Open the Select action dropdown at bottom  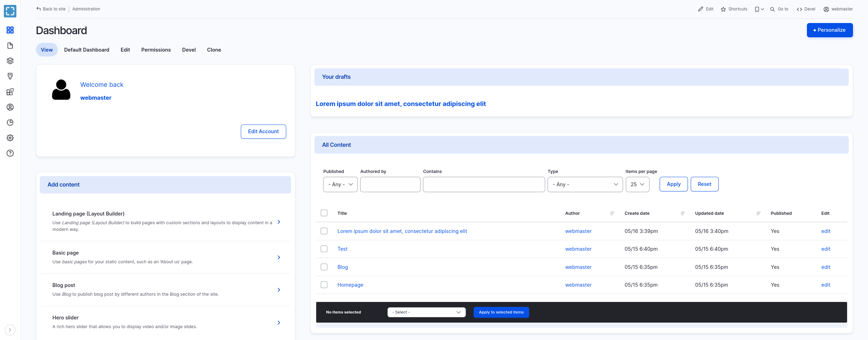point(426,312)
